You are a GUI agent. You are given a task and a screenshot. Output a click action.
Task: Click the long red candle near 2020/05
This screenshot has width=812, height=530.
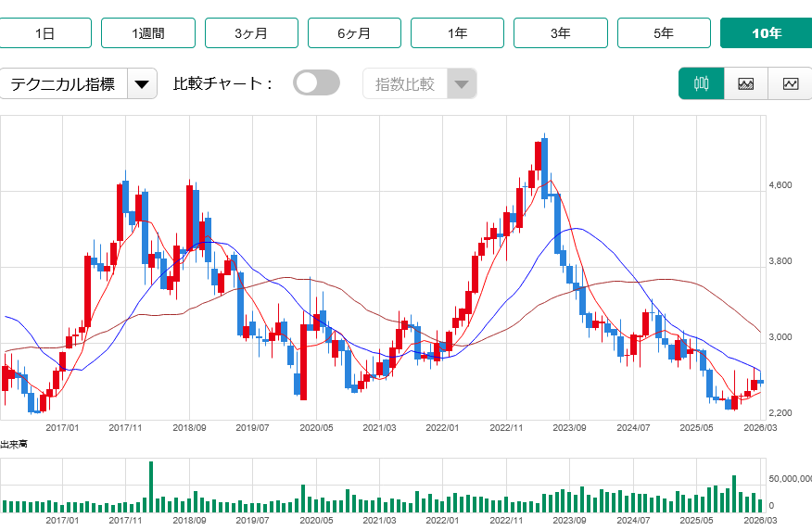pyautogui.click(x=303, y=361)
